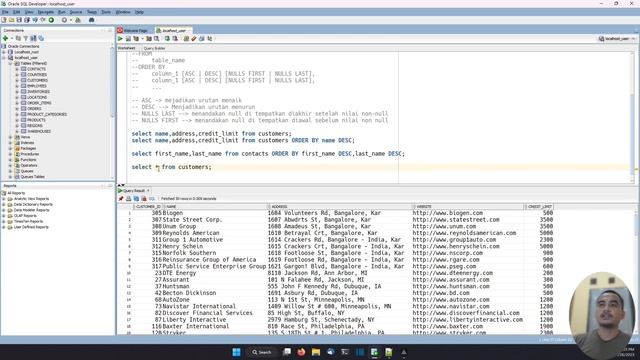
Task: Click the binoculars Find icon in main toolbar
Action: (91, 20)
